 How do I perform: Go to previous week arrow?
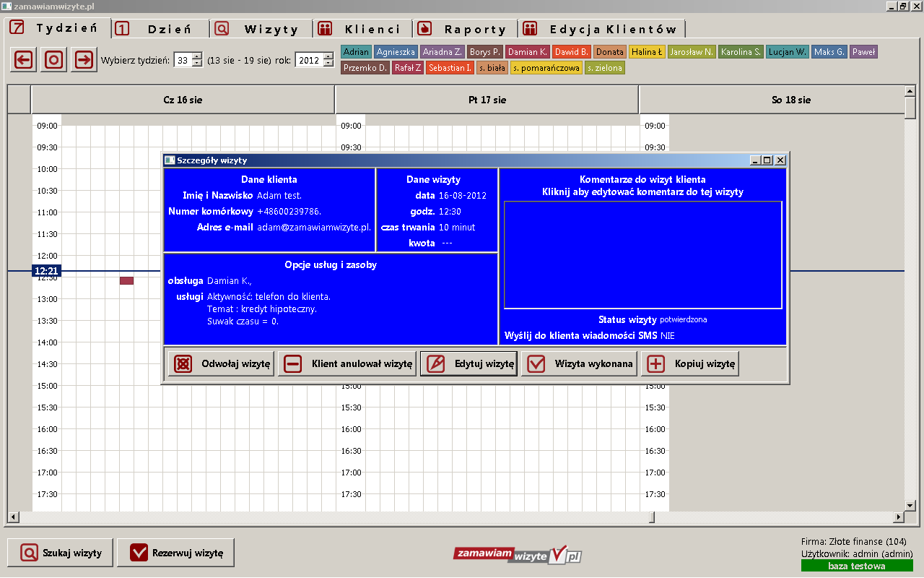coord(24,60)
